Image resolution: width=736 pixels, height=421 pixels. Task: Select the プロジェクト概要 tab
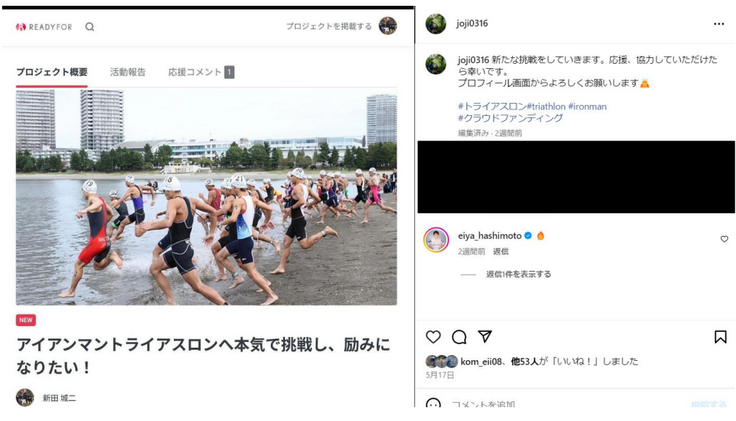click(x=52, y=72)
